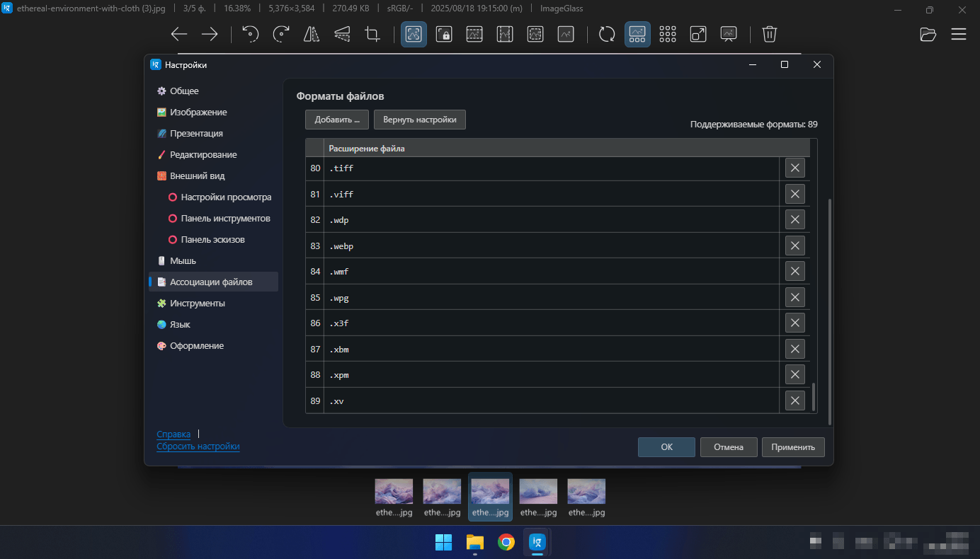Delete image with trash can icon
This screenshot has height=559, width=980.
(x=770, y=34)
